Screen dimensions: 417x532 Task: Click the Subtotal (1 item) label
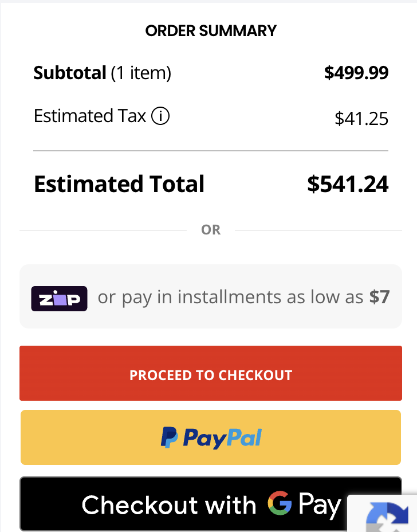(x=103, y=73)
